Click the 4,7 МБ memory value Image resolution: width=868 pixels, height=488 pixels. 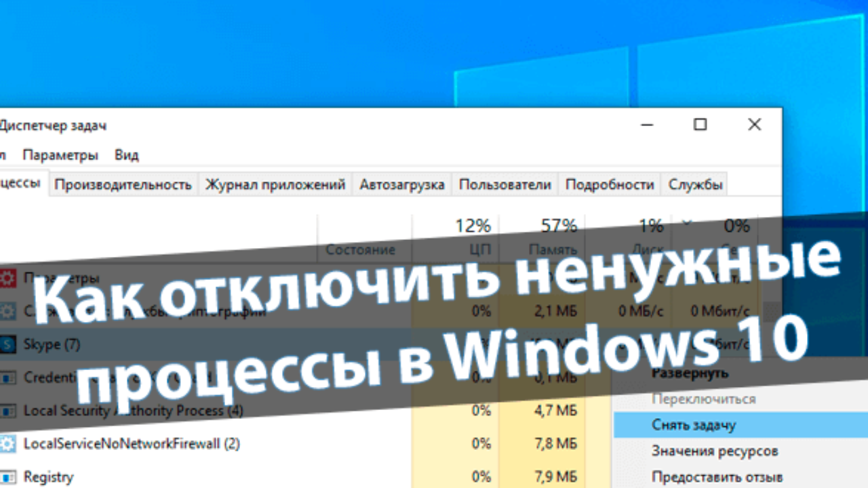pyautogui.click(x=555, y=411)
